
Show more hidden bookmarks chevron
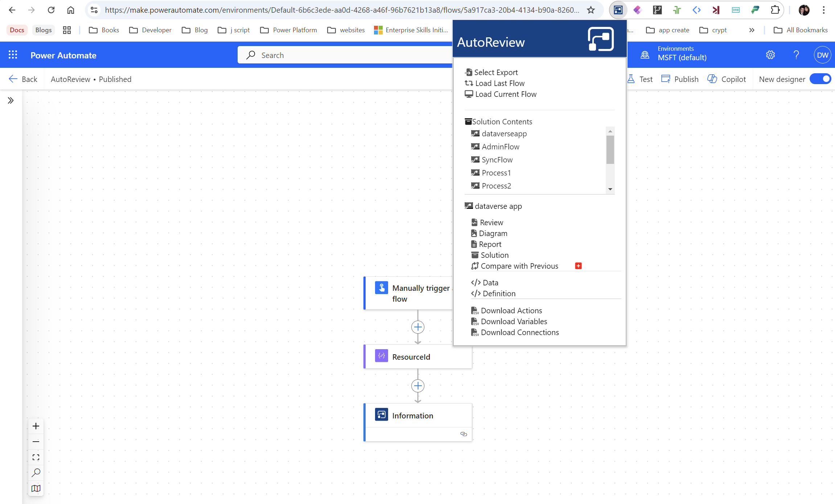[x=752, y=30]
